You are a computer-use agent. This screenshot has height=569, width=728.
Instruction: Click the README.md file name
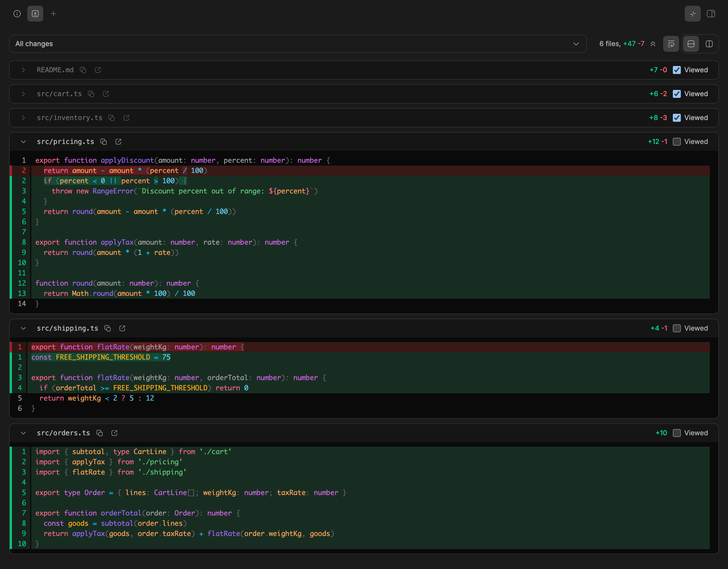55,70
